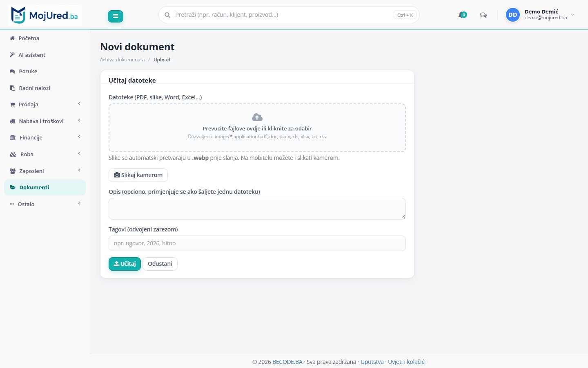This screenshot has width=588, height=368.
Task: Open the Uvjeti i kolačići footer link
Action: pyautogui.click(x=407, y=362)
